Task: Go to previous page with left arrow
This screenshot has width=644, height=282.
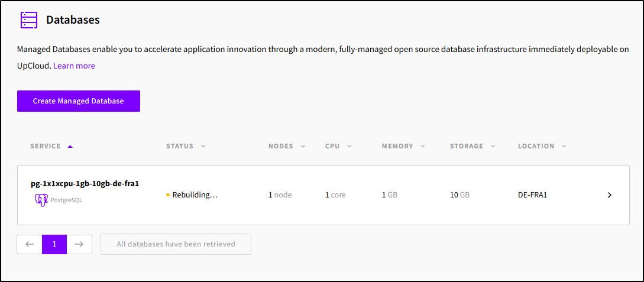Action: (x=30, y=244)
